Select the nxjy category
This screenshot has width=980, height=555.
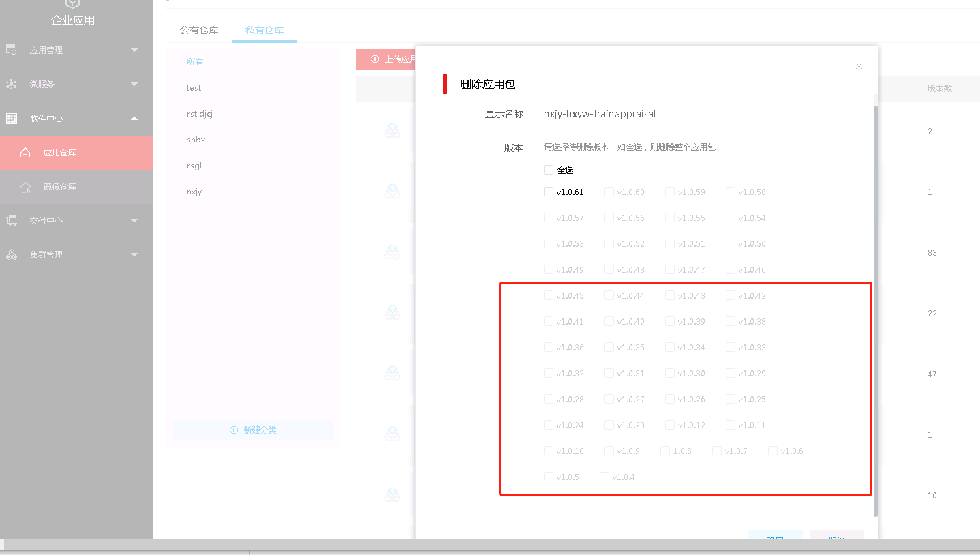coord(194,192)
